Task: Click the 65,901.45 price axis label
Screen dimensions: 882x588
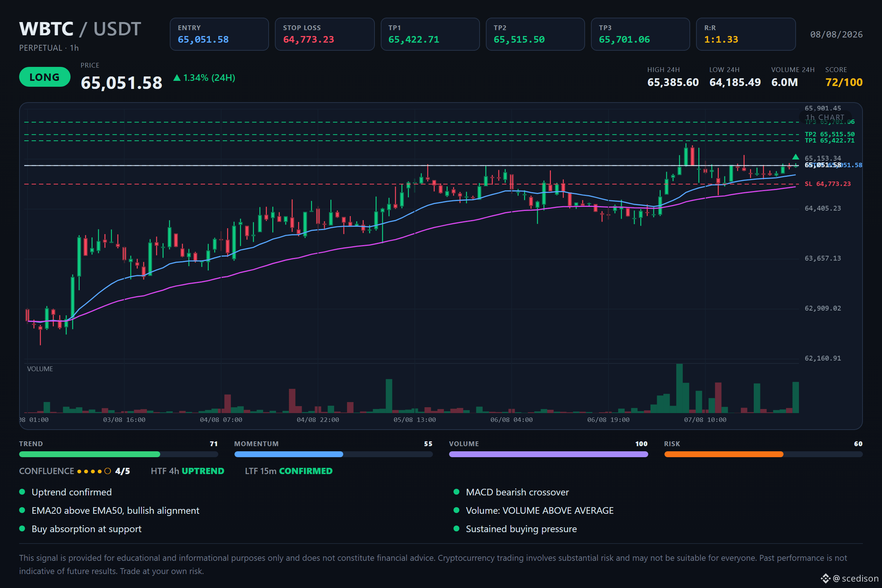Action: [x=823, y=108]
